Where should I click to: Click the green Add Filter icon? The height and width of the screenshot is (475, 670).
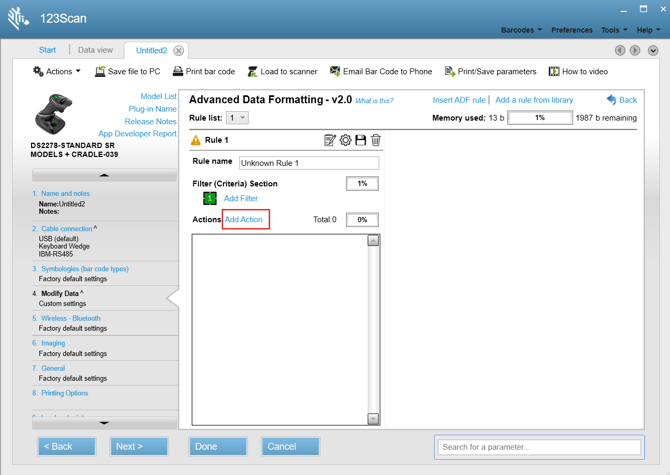click(x=210, y=198)
